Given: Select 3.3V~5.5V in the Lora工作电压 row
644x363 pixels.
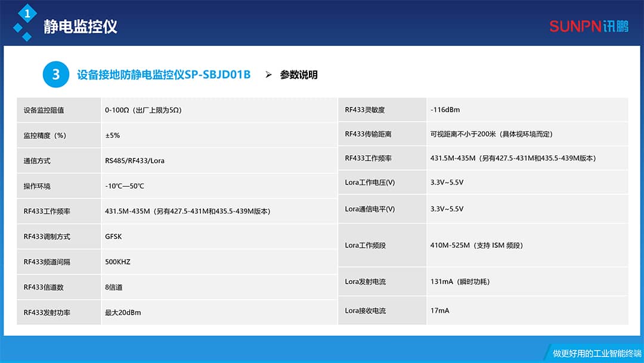Looking at the screenshot, I should click(x=447, y=182).
